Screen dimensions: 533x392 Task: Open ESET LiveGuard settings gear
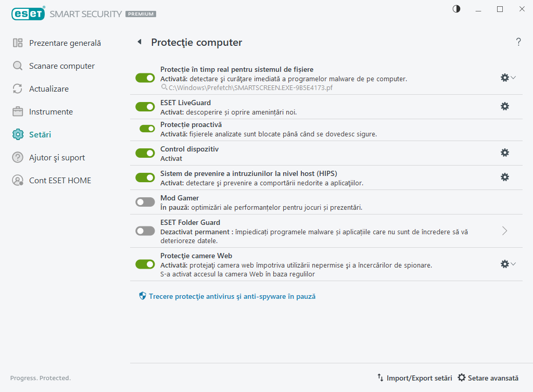[504, 106]
